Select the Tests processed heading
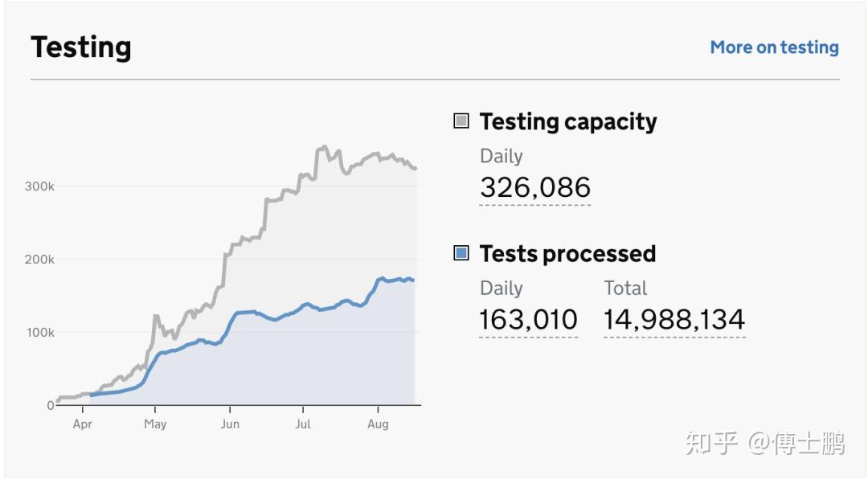The height and width of the screenshot is (479, 868). [x=567, y=253]
